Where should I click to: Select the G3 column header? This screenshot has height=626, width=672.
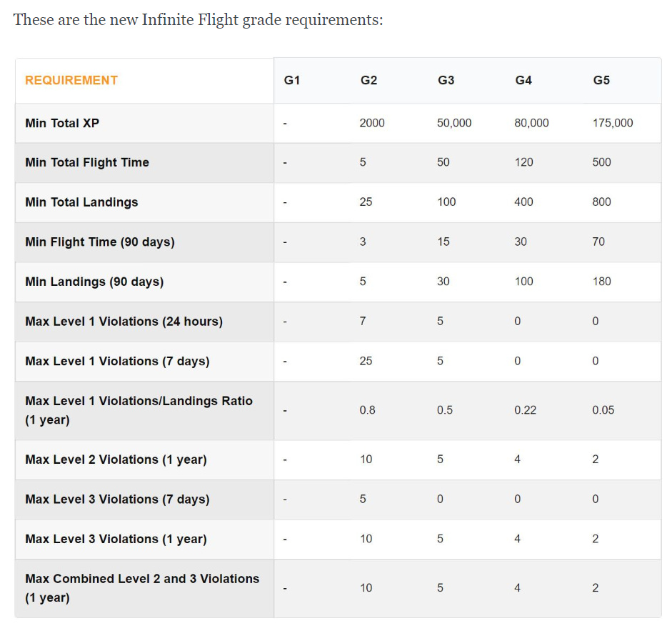446,80
